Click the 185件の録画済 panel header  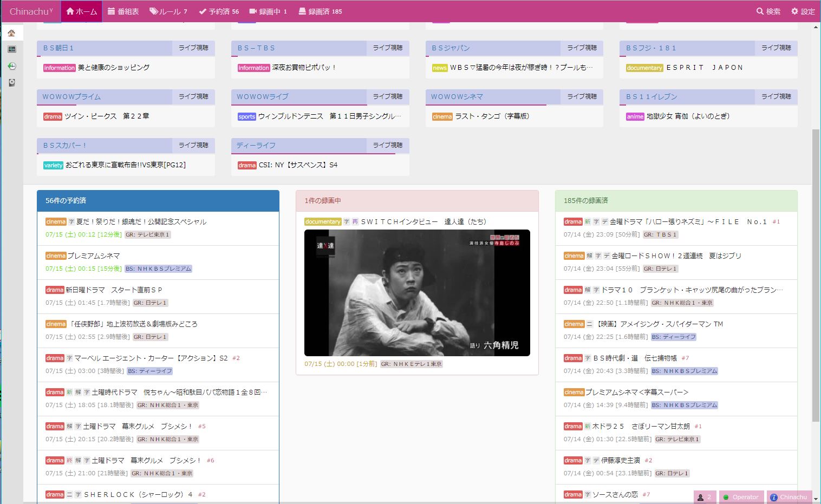coord(676,201)
